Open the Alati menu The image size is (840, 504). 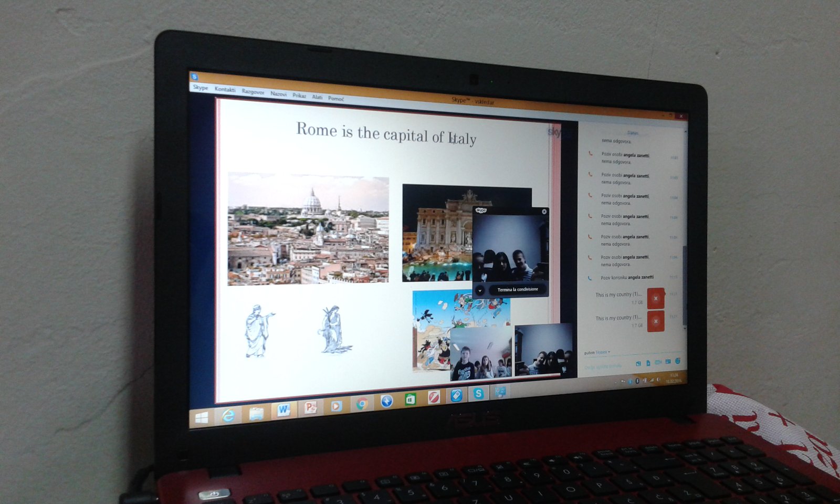(x=317, y=97)
